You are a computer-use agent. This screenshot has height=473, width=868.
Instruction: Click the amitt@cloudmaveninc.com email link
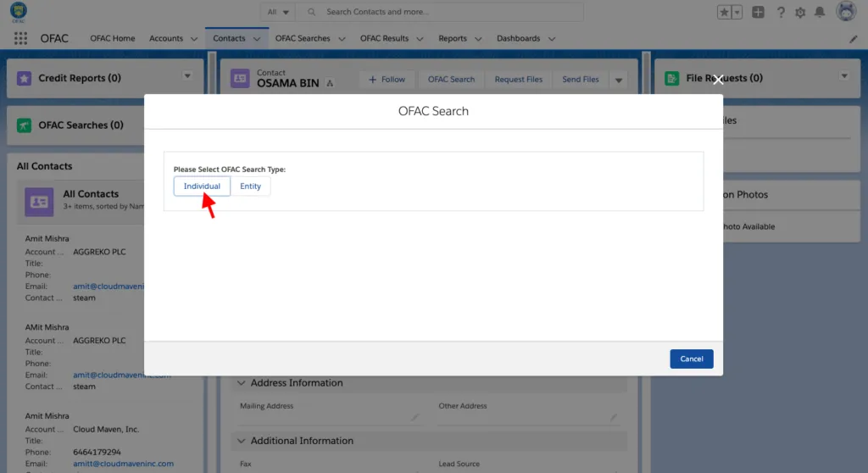(x=124, y=464)
